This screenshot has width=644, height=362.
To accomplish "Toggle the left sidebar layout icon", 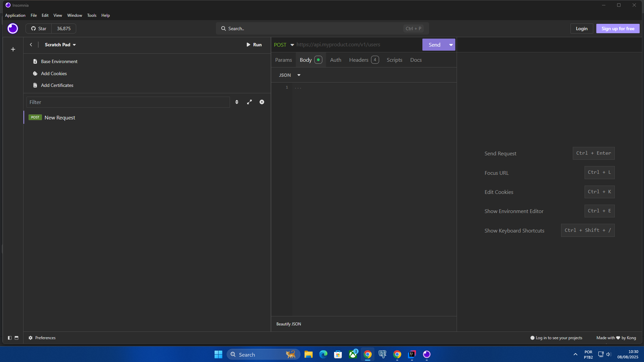I will [x=10, y=338].
